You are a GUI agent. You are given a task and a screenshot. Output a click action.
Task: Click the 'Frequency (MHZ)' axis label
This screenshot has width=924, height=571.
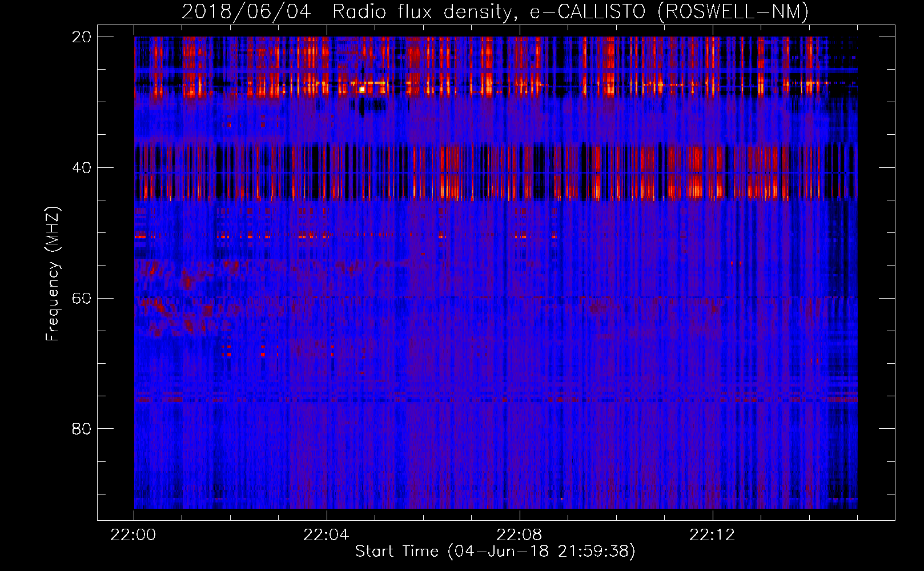click(53, 274)
